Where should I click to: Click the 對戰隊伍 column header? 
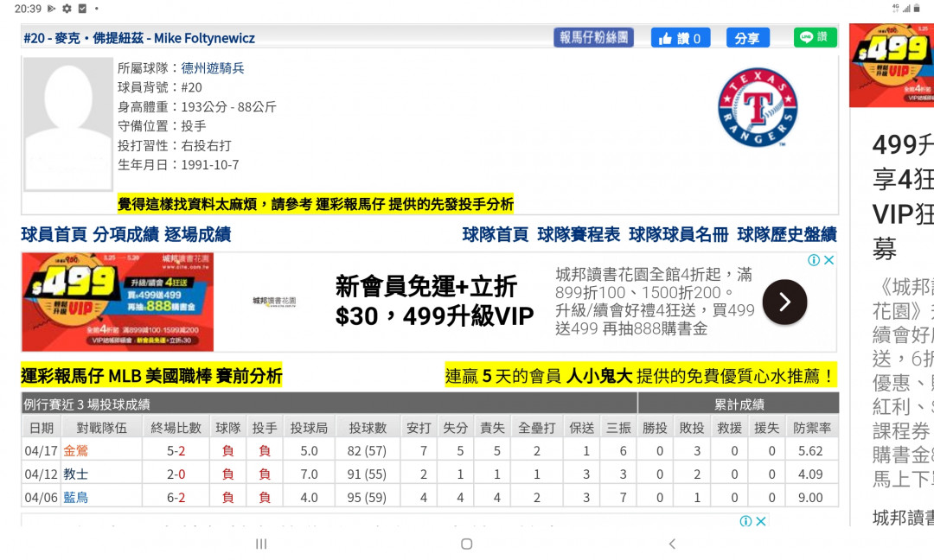coord(101,428)
